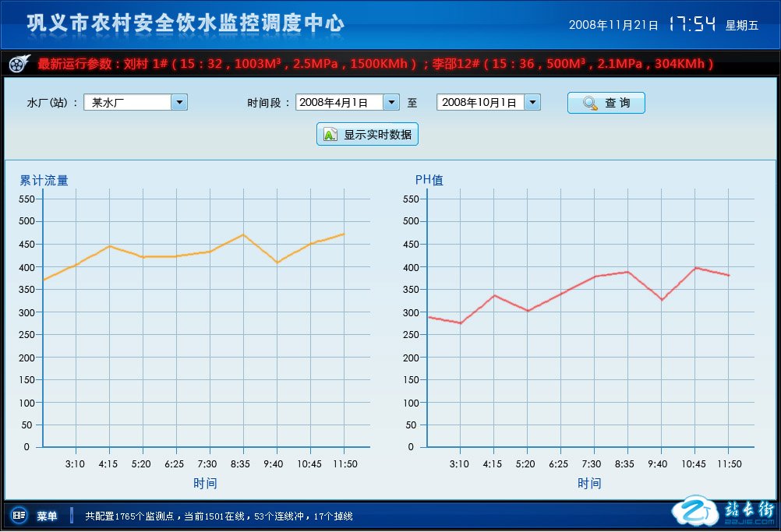Viewport: 781px width, 532px height.
Task: Click the 累计流量 chart title
Action: [44, 181]
